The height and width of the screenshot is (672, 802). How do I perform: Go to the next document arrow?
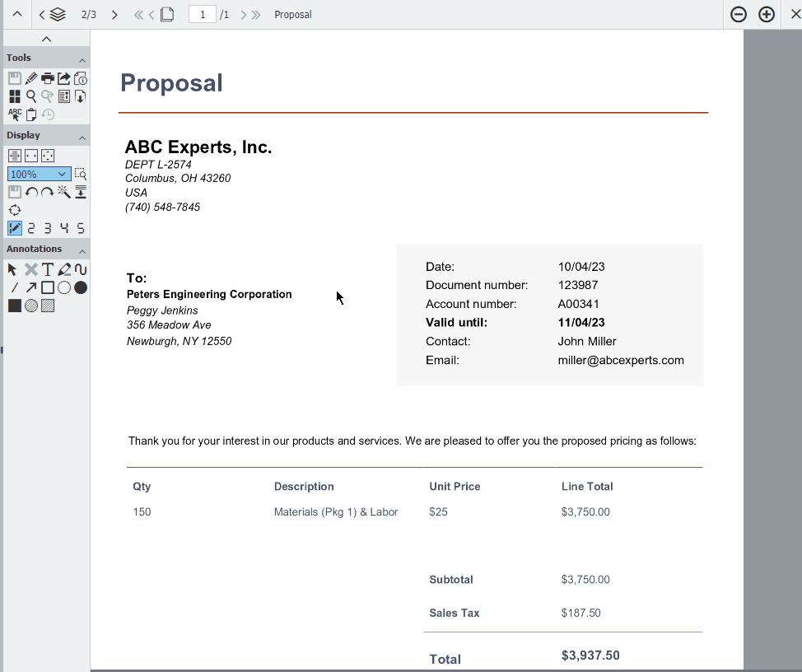[114, 15]
